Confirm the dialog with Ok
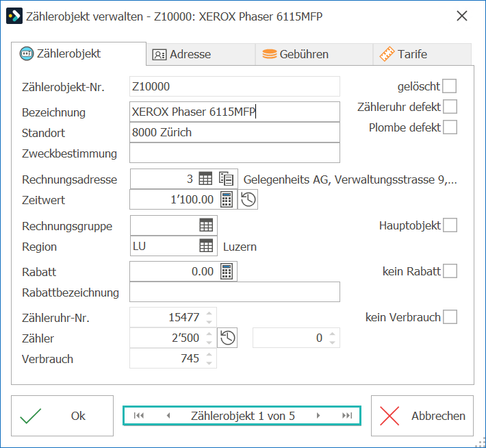This screenshot has width=486, height=448. [62, 416]
